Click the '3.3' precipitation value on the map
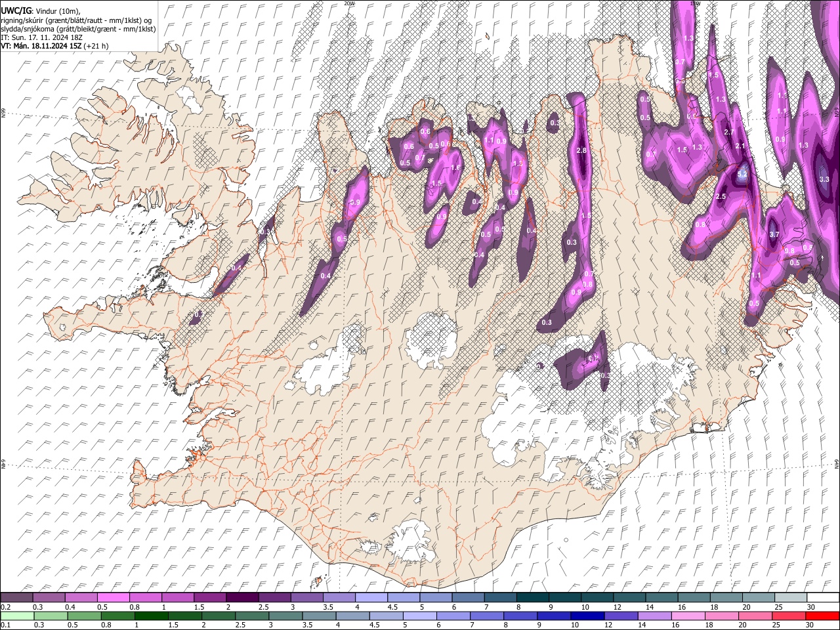The image size is (840, 630). coord(824,178)
